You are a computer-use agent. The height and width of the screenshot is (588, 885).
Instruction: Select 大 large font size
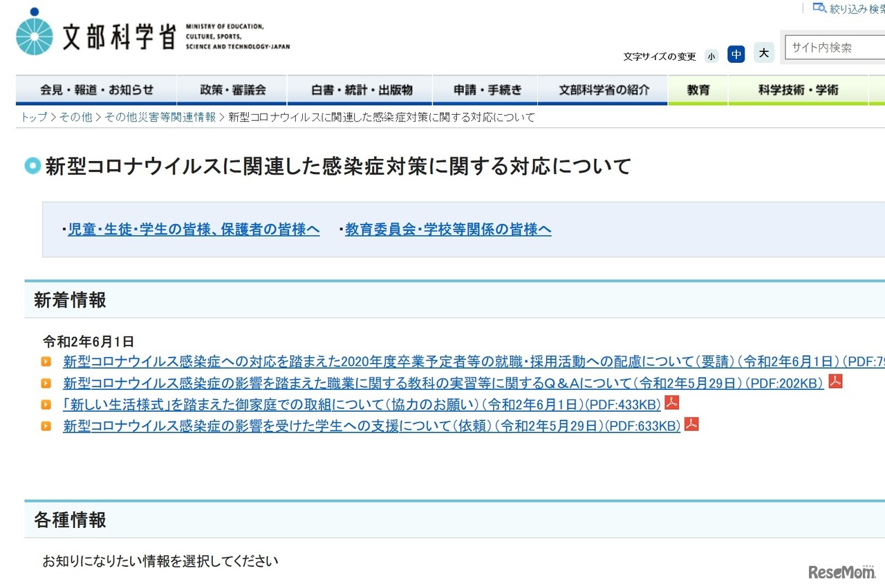click(x=763, y=53)
